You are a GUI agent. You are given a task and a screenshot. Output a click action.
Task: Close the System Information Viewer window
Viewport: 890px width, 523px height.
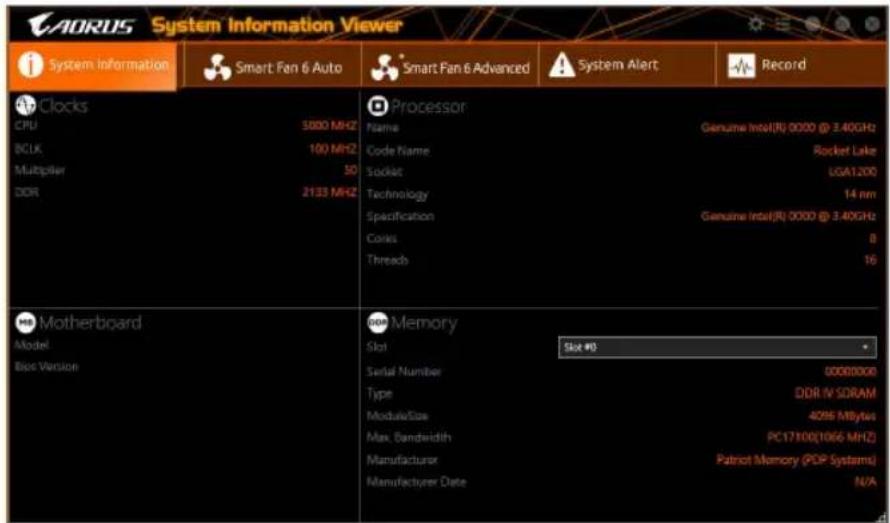tap(871, 24)
